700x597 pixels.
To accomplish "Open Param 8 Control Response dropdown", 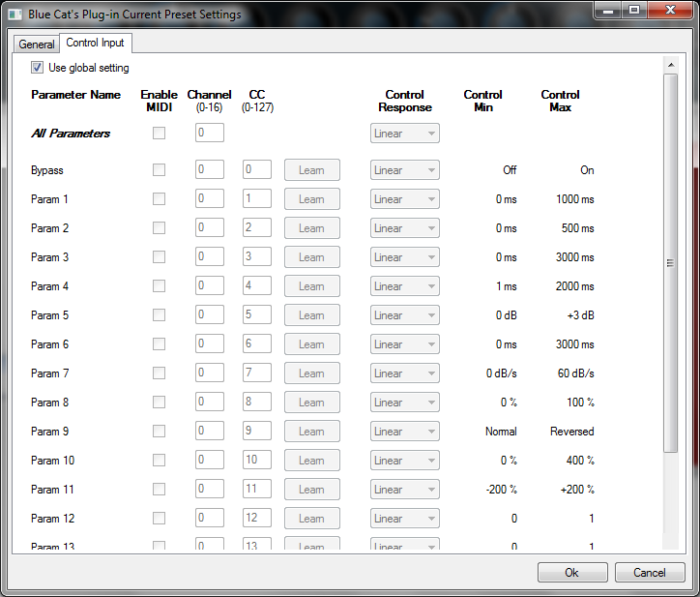I will click(405, 403).
